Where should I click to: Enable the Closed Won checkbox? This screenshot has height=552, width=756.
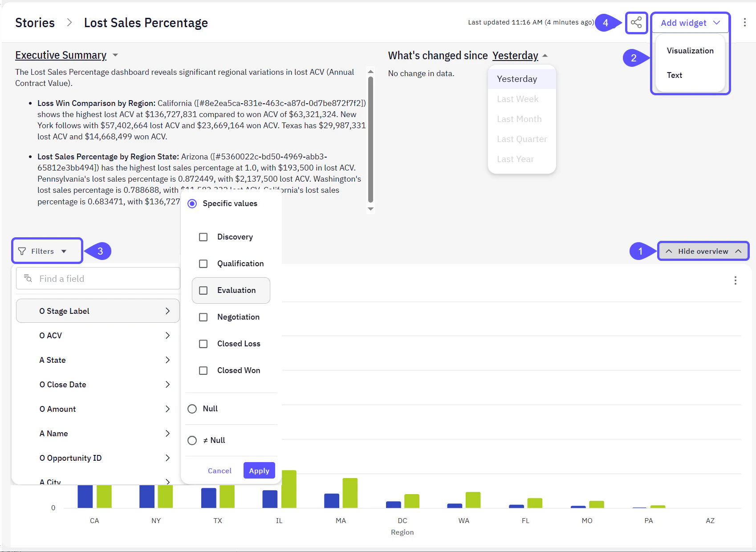click(203, 370)
